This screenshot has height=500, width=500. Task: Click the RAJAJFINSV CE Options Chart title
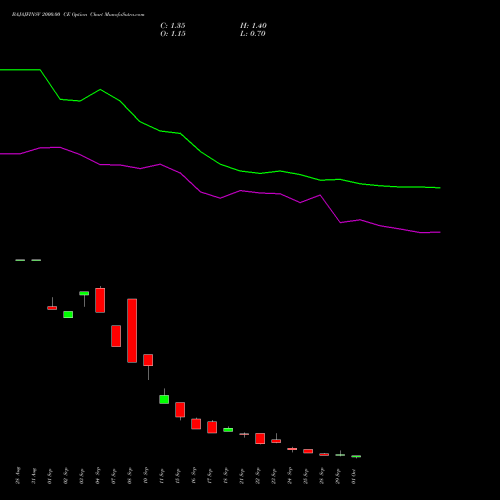pos(78,15)
